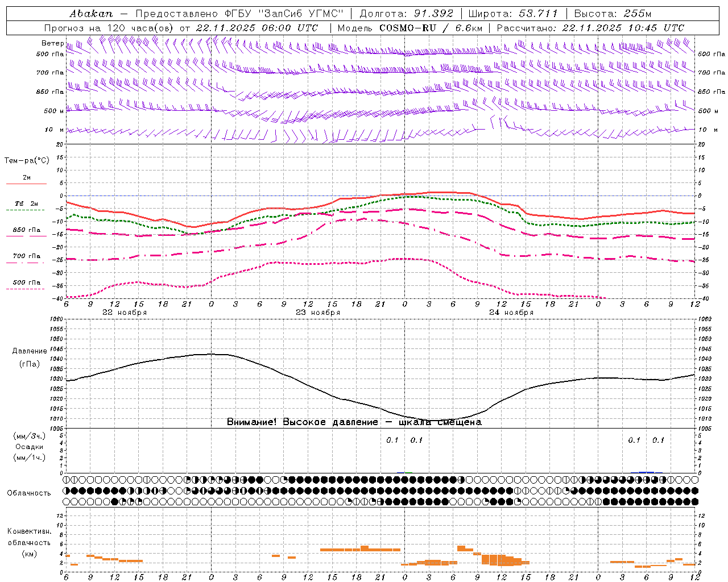Click the 'Ветер' wind panel label
728x582 pixels.
[52, 43]
